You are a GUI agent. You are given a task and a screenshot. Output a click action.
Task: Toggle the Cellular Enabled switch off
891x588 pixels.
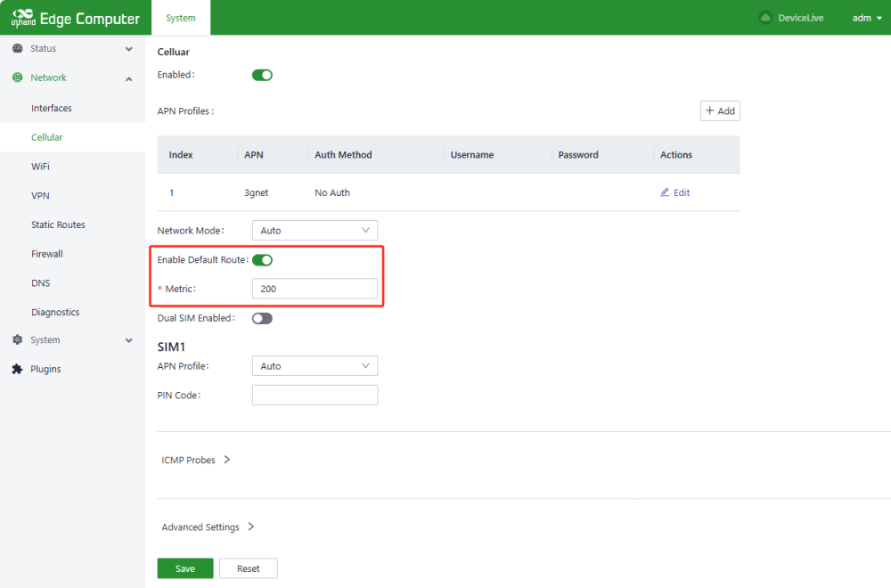[x=262, y=75]
